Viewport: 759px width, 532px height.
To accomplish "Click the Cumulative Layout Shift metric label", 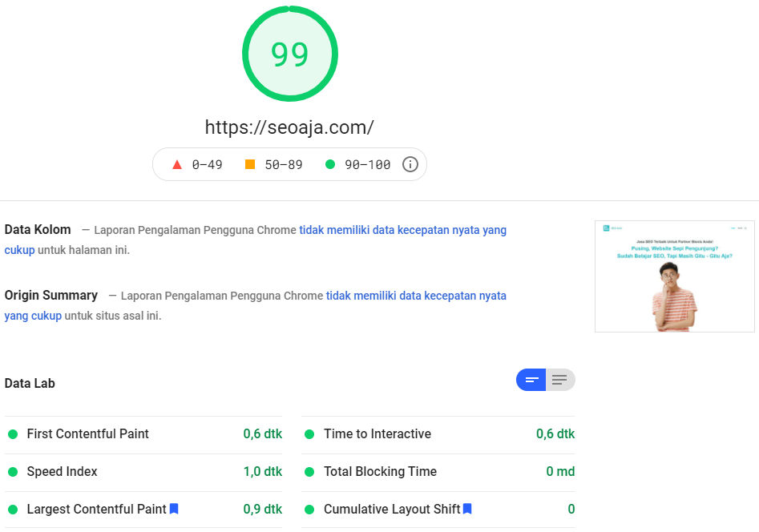I will tap(392, 510).
